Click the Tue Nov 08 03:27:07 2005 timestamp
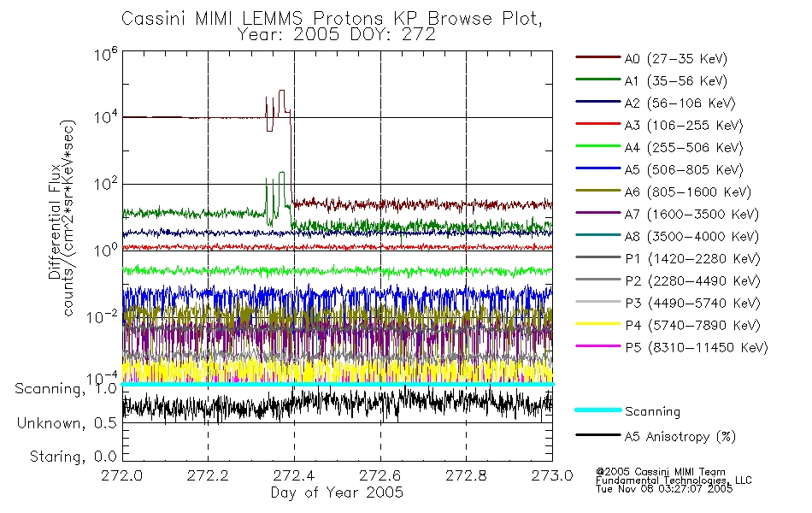This screenshot has height=513, width=812. 664,489
